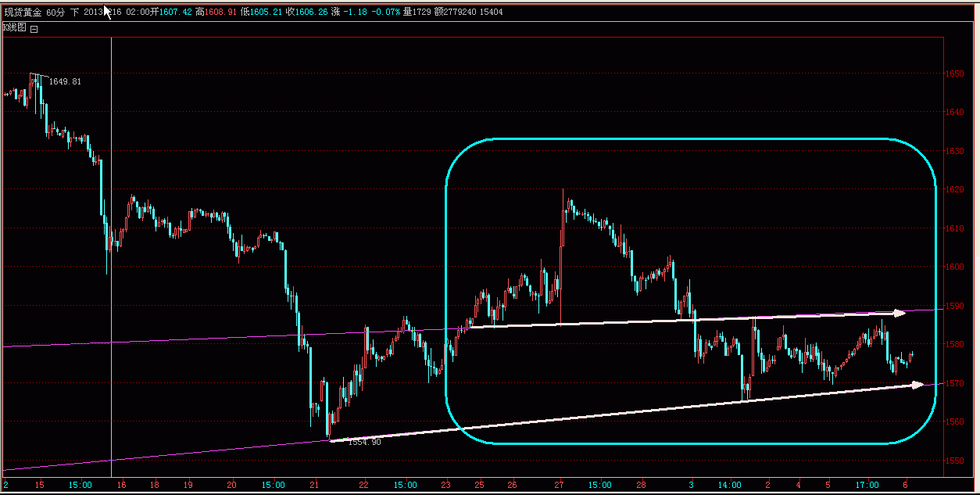Click the 14:00 time axis marker

pyautogui.click(x=731, y=485)
